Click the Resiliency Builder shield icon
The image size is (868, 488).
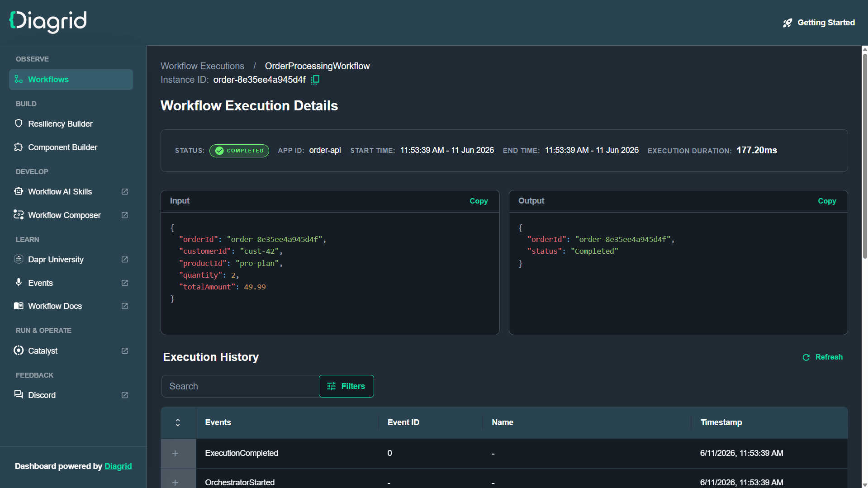(x=19, y=123)
